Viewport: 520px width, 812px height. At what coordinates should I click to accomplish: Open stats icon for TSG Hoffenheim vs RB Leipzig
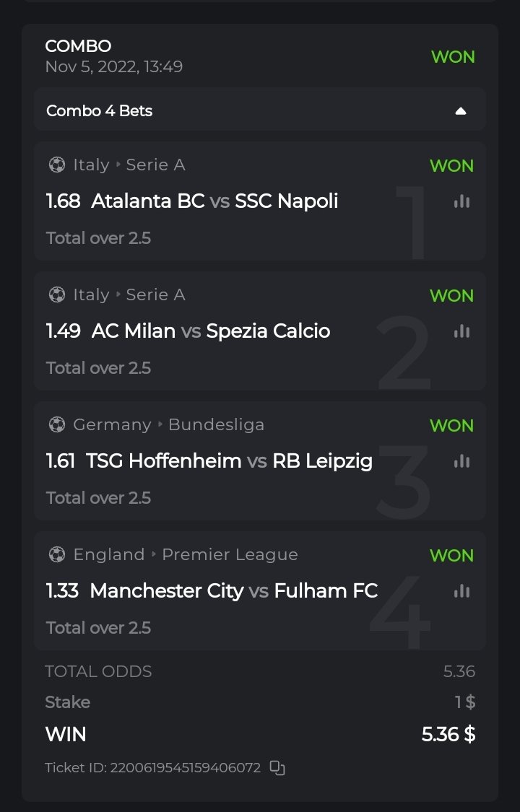(461, 461)
